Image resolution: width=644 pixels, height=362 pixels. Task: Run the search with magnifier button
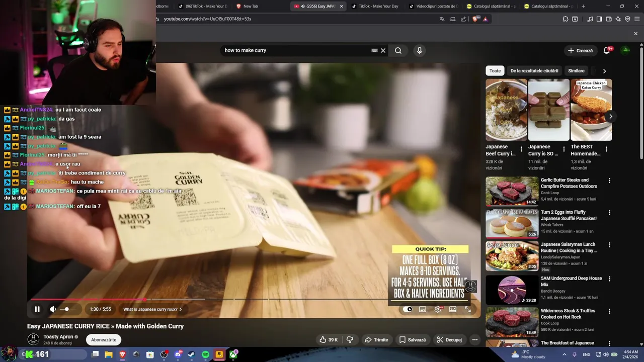[398, 50]
